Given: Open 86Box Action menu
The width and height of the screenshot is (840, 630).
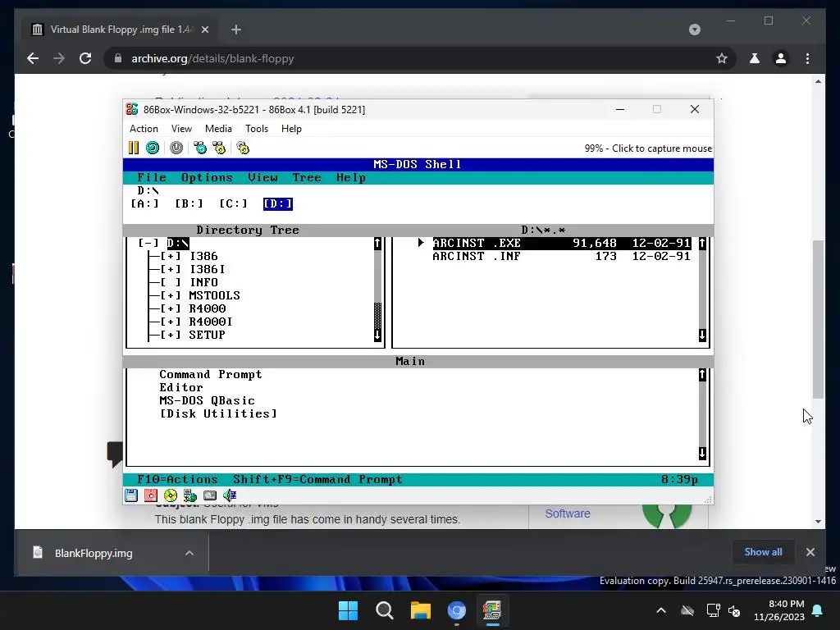Looking at the screenshot, I should tap(144, 129).
